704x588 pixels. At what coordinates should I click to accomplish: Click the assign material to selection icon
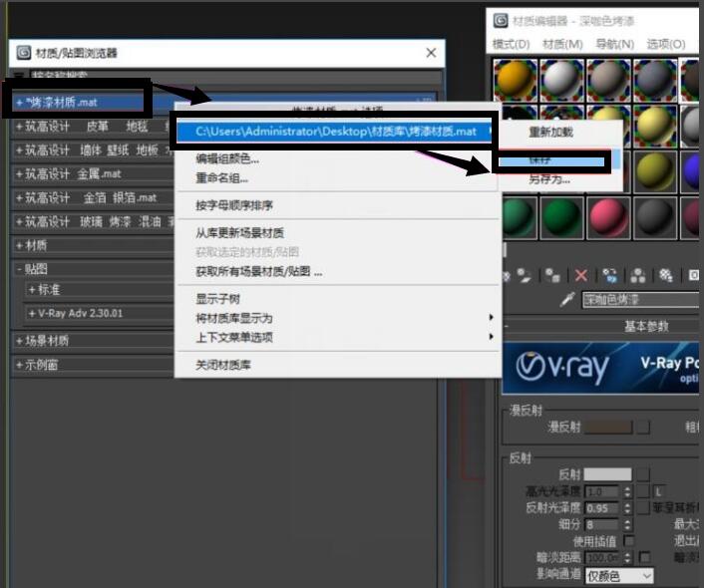coord(552,275)
